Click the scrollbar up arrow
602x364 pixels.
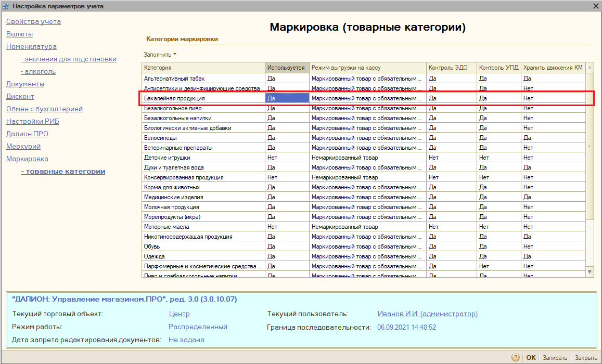tap(590, 68)
